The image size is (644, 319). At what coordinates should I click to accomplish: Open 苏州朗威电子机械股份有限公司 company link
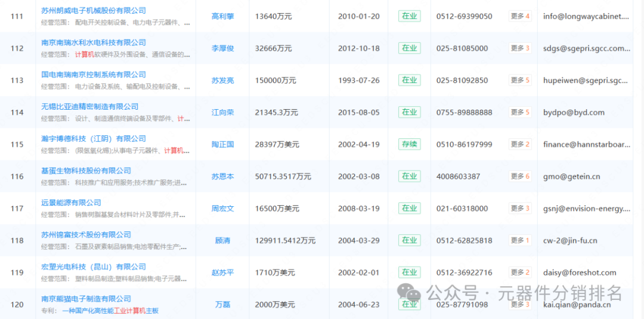click(x=93, y=11)
